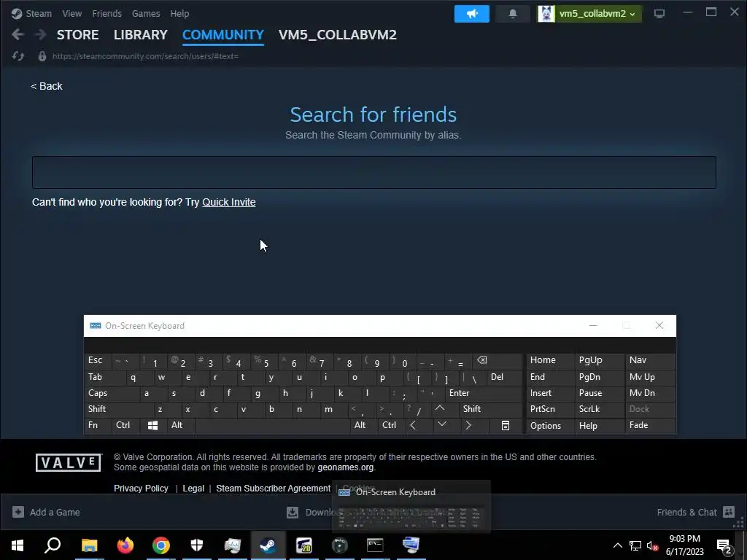The image size is (747, 560).
Task: Go back with the Steam back arrow
Action: point(18,34)
